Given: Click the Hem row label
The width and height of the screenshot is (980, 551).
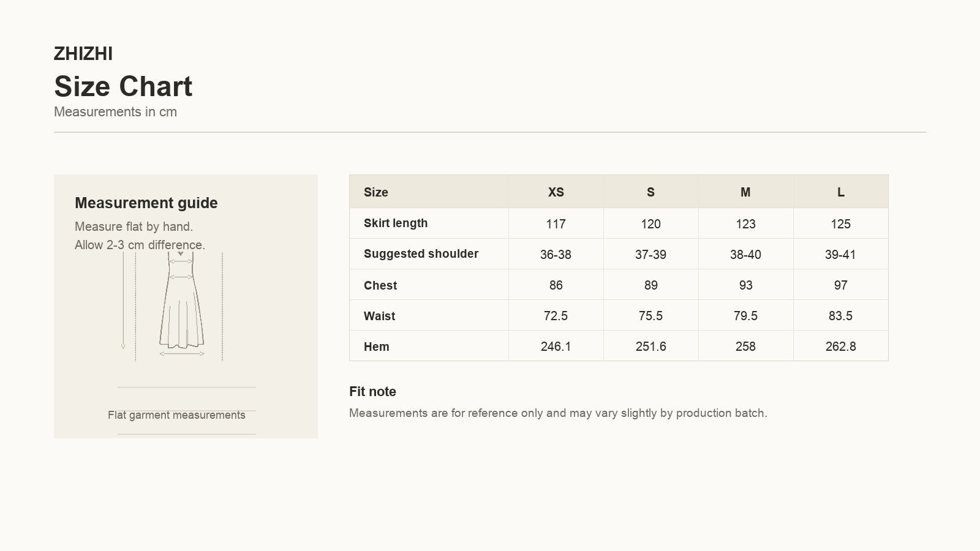Looking at the screenshot, I should [x=376, y=347].
